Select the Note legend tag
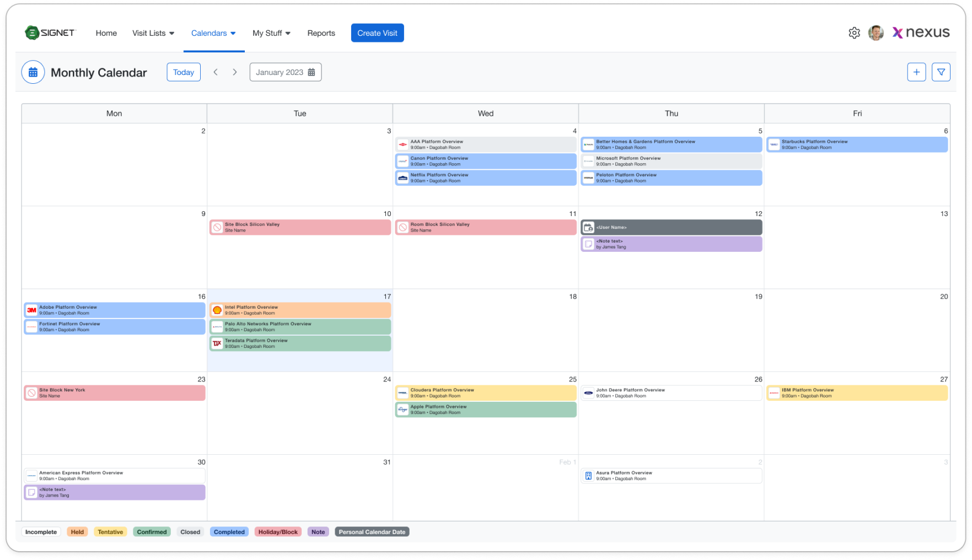Viewport: 972px width, 560px height. (318, 532)
